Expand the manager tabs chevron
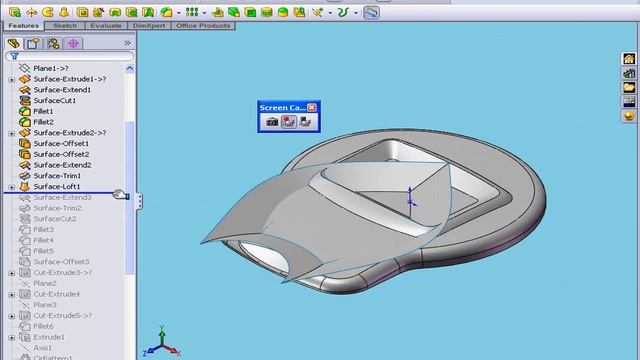Viewport: 640px width, 360px height. pyautogui.click(x=127, y=43)
